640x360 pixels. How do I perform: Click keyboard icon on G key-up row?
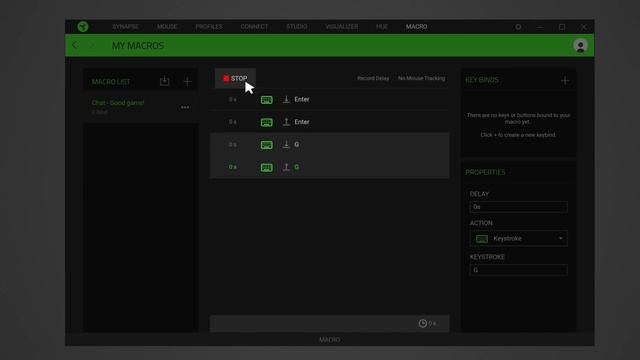(267, 167)
